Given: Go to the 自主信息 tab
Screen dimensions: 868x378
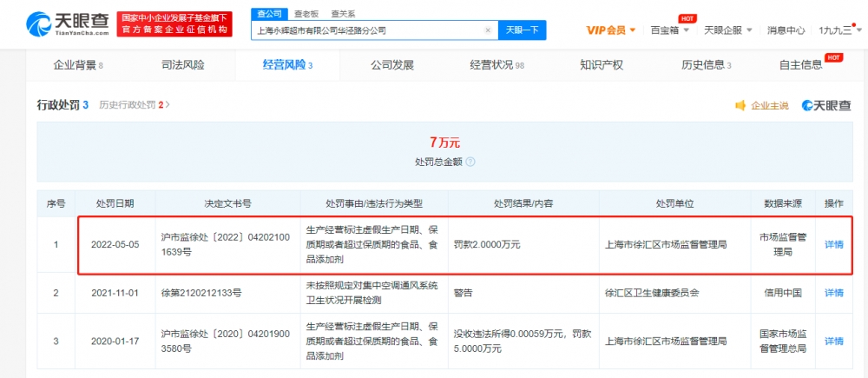Looking at the screenshot, I should point(800,65).
